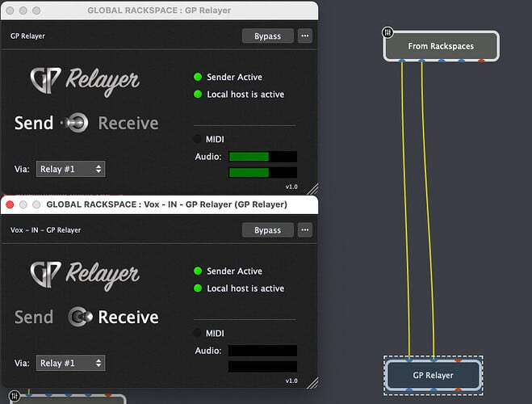Click the GP Relayer logo in the Vox - IN window

point(85,275)
